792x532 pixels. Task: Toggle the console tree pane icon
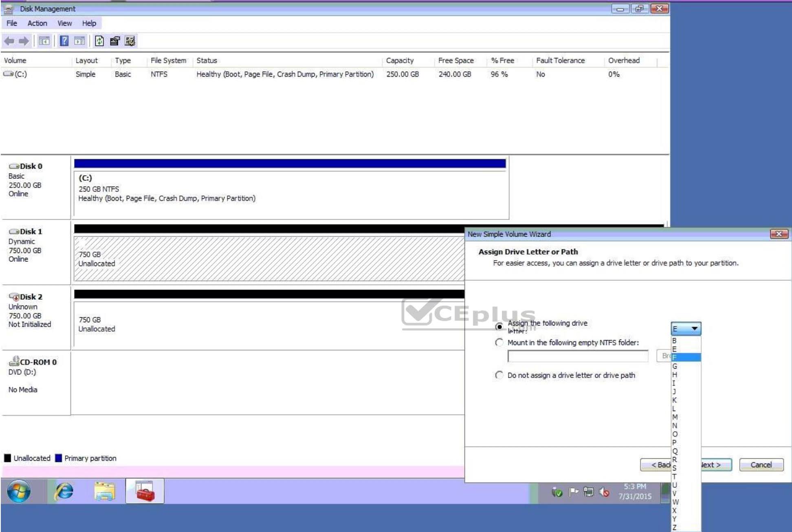click(x=44, y=41)
